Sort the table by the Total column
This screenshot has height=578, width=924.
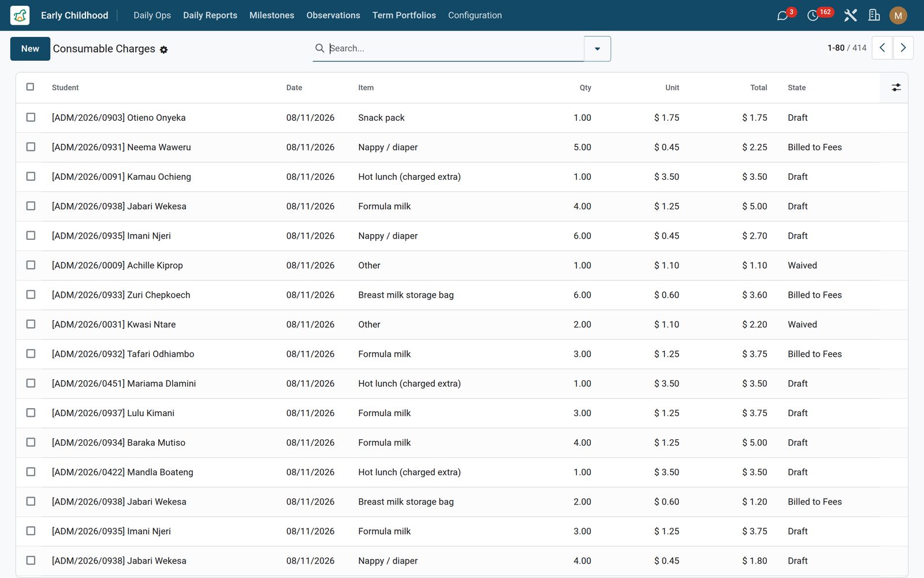point(758,87)
